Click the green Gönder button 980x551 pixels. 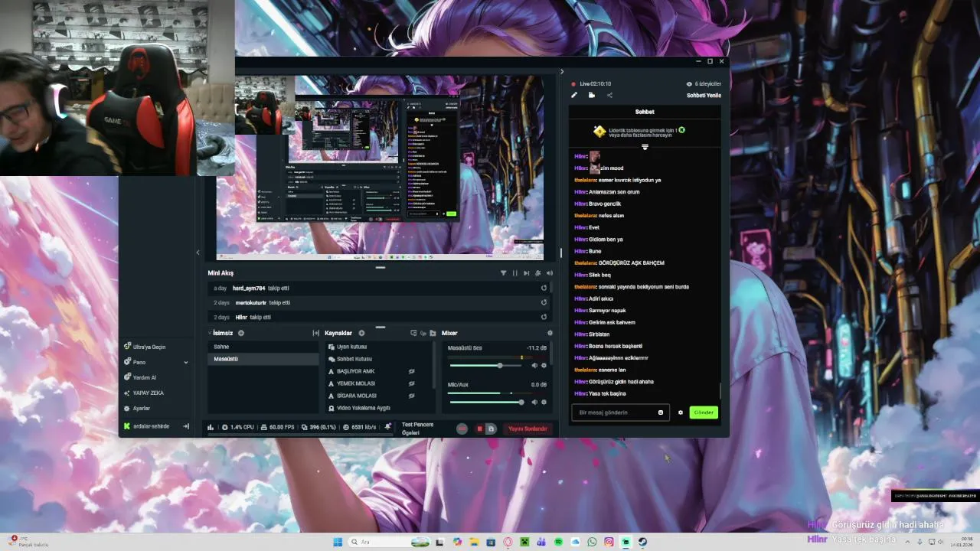pyautogui.click(x=704, y=412)
